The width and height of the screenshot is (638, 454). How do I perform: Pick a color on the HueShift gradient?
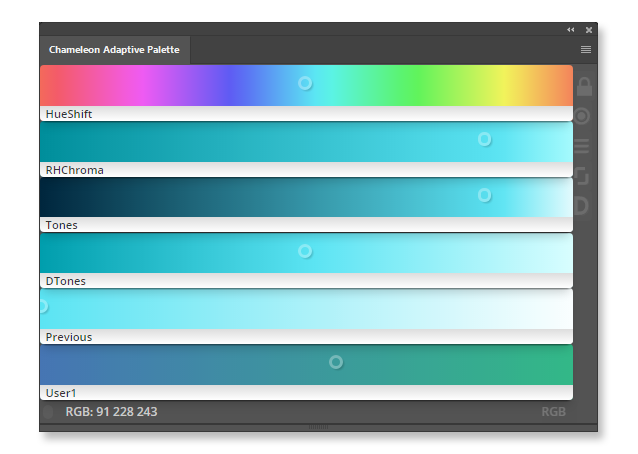[x=306, y=85]
